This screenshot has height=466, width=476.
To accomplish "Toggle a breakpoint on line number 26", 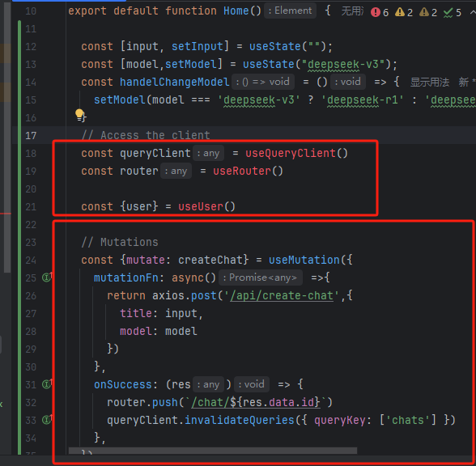I will coord(31,296).
